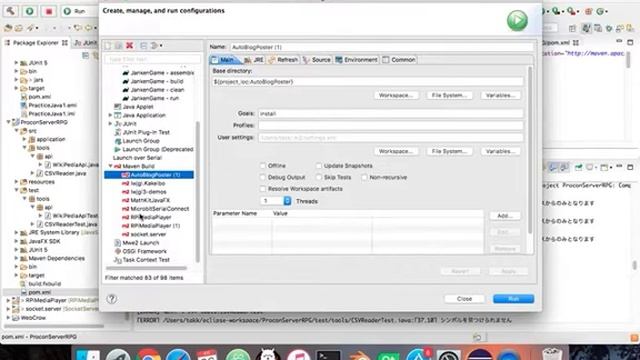
Task: Click the Close button in dialog
Action: click(464, 299)
